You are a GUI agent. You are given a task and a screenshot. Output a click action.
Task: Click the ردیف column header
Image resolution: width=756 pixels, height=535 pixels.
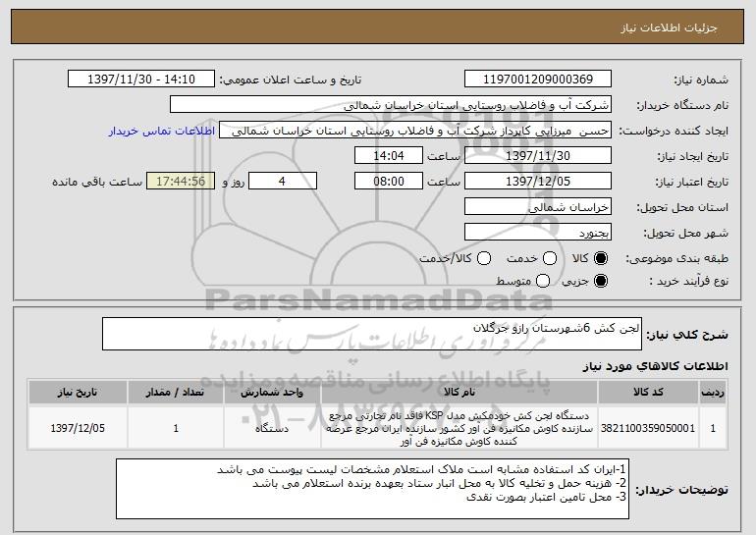point(713,393)
